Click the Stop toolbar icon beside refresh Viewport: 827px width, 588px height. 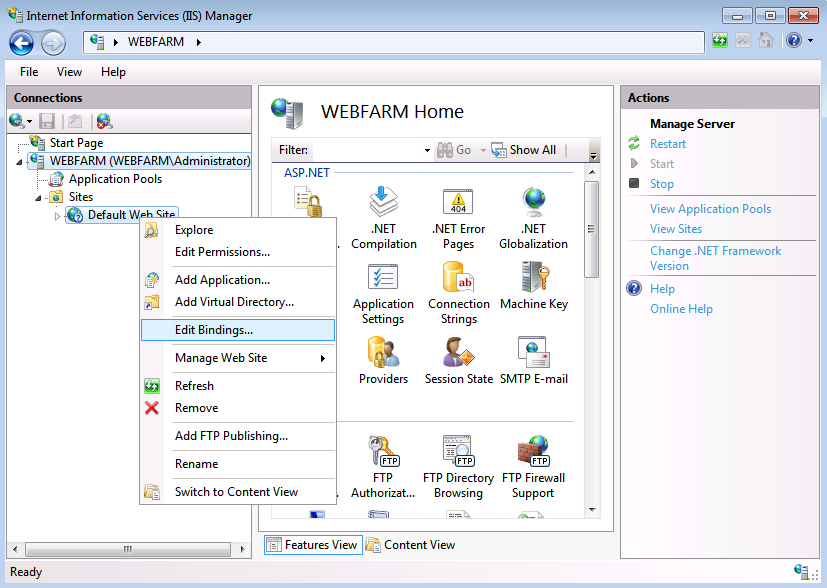click(743, 41)
